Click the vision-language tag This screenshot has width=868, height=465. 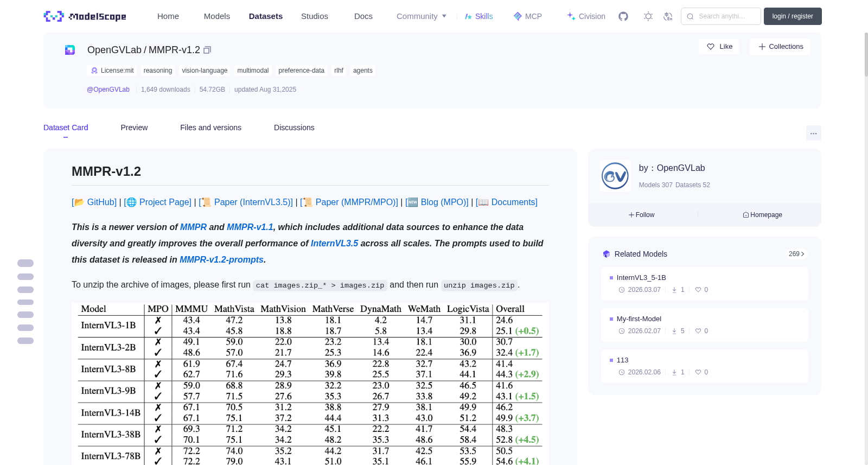pyautogui.click(x=205, y=71)
